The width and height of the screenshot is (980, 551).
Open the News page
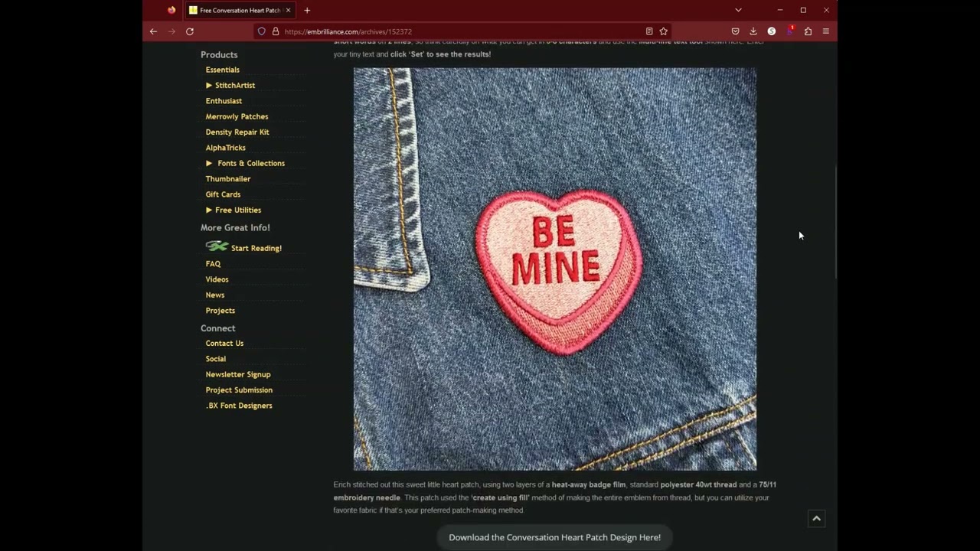[215, 295]
